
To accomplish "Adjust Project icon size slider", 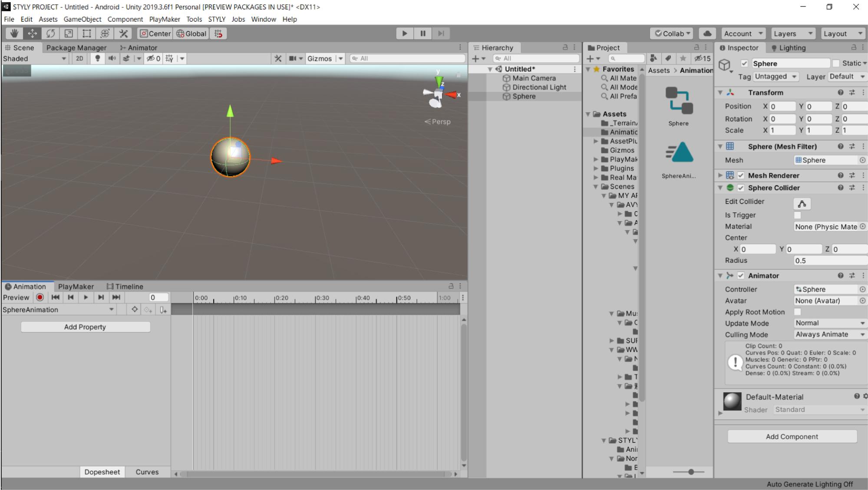I will (690, 472).
